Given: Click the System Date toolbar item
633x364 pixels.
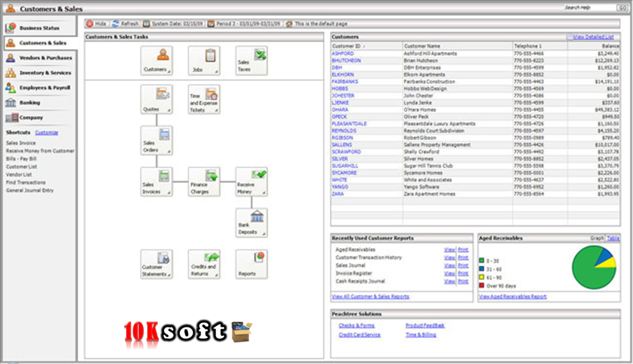Looking at the screenshot, I should pyautogui.click(x=173, y=24).
